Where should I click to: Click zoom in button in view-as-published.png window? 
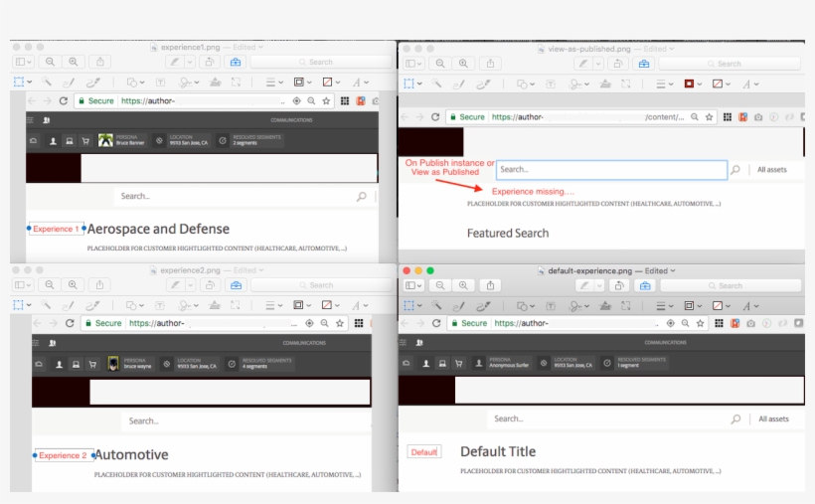click(x=464, y=64)
